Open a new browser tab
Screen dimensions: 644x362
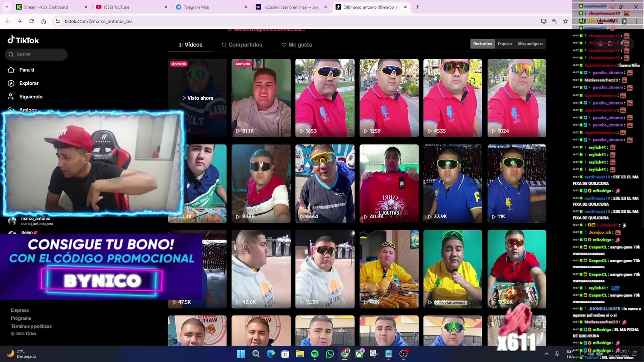point(417,7)
